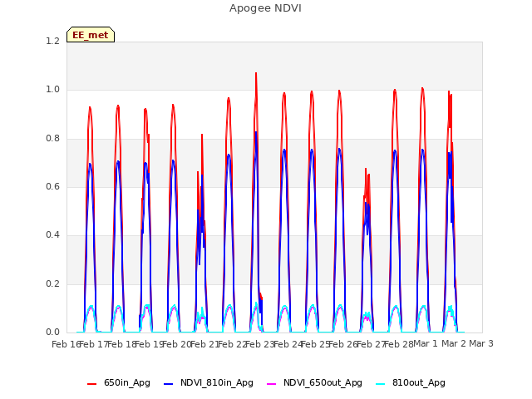Click the Feb 27 x-axis label

pyautogui.click(x=370, y=344)
